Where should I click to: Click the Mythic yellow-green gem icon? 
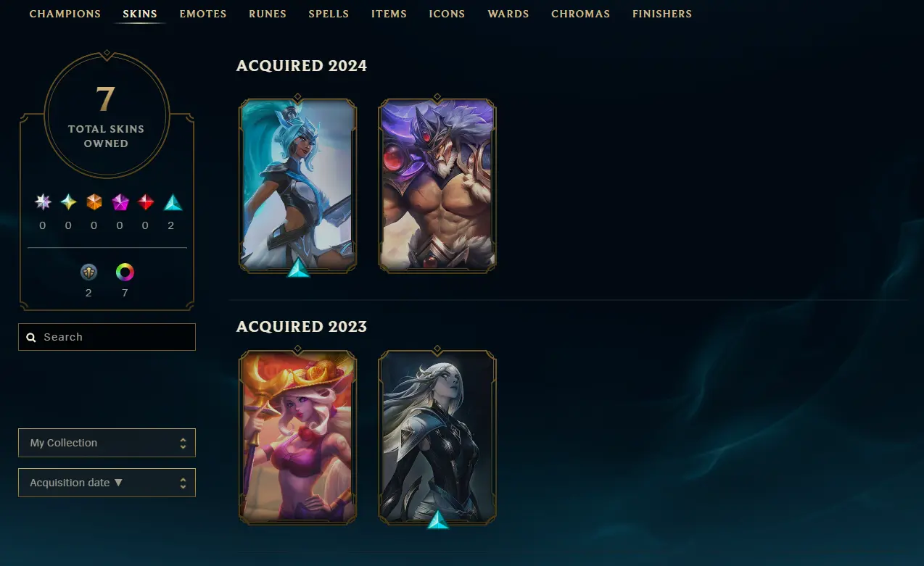(x=68, y=202)
